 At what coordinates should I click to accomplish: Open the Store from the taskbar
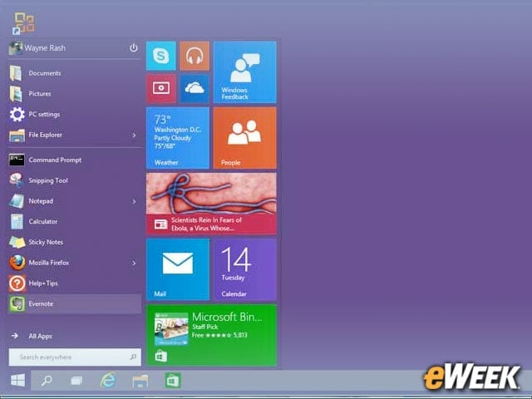point(173,381)
